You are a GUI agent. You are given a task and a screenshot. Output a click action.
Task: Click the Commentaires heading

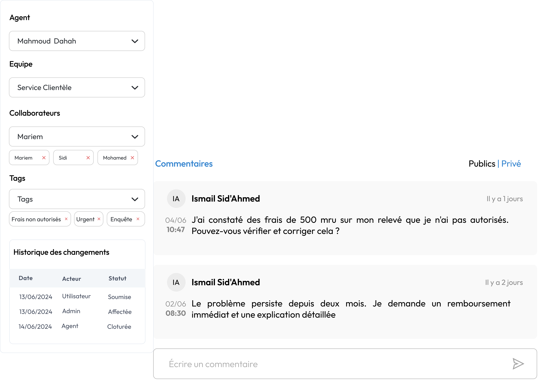(x=184, y=164)
